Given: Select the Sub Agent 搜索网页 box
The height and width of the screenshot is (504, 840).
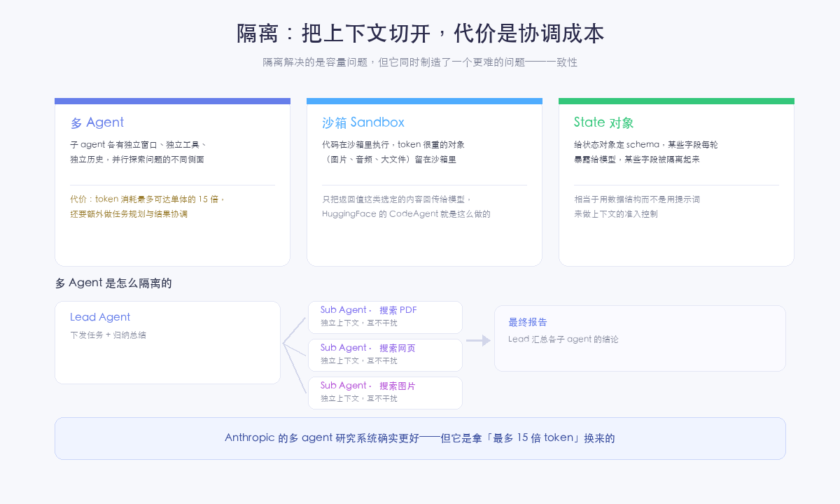Looking at the screenshot, I should coord(385,355).
